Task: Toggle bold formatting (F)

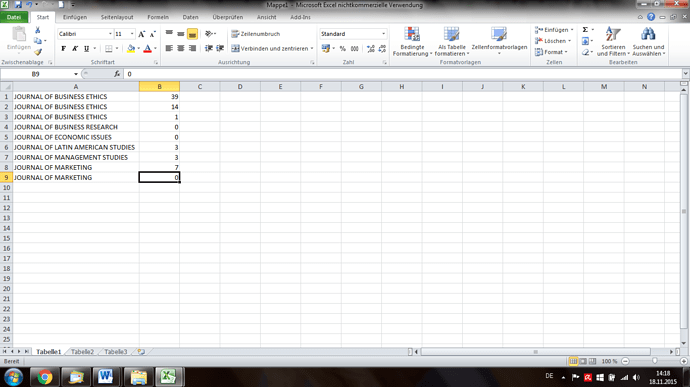Action: click(x=63, y=48)
